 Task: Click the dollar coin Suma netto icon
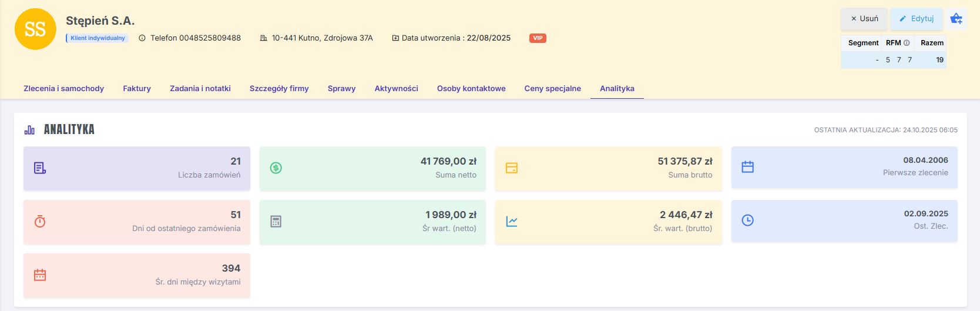276,168
